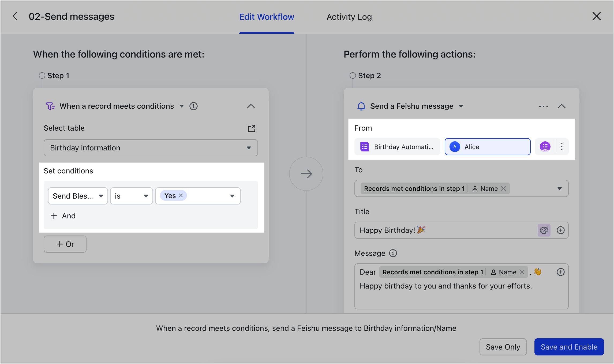Expand the To recipients dropdown
The width and height of the screenshot is (614, 364).
pos(559,188)
